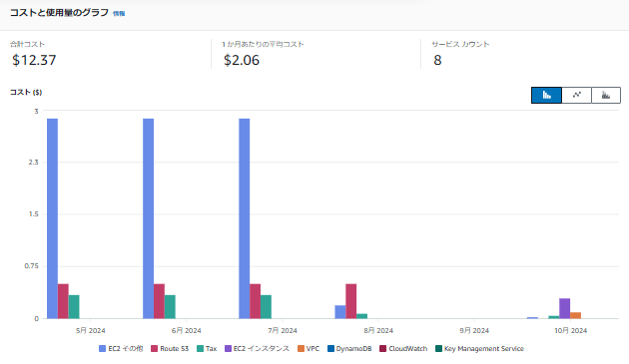
Task: Select the CloudWatch legend label
Action: pos(408,349)
